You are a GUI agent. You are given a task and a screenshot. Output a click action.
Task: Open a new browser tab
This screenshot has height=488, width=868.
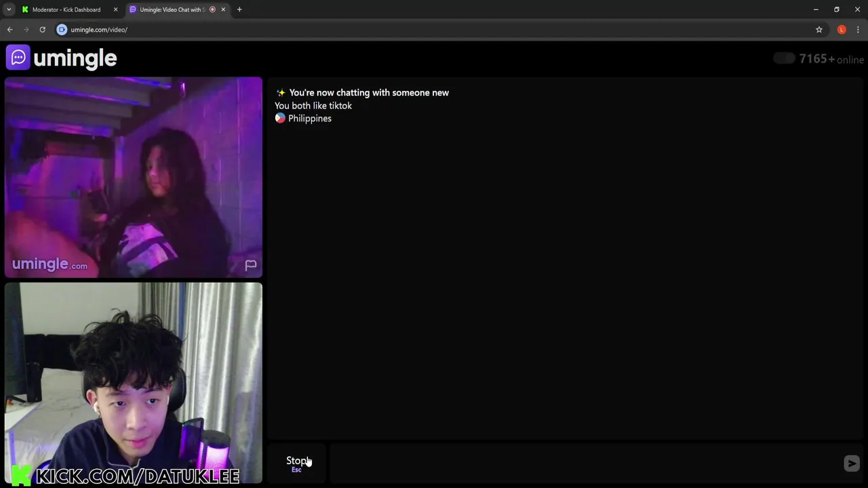pyautogui.click(x=239, y=9)
